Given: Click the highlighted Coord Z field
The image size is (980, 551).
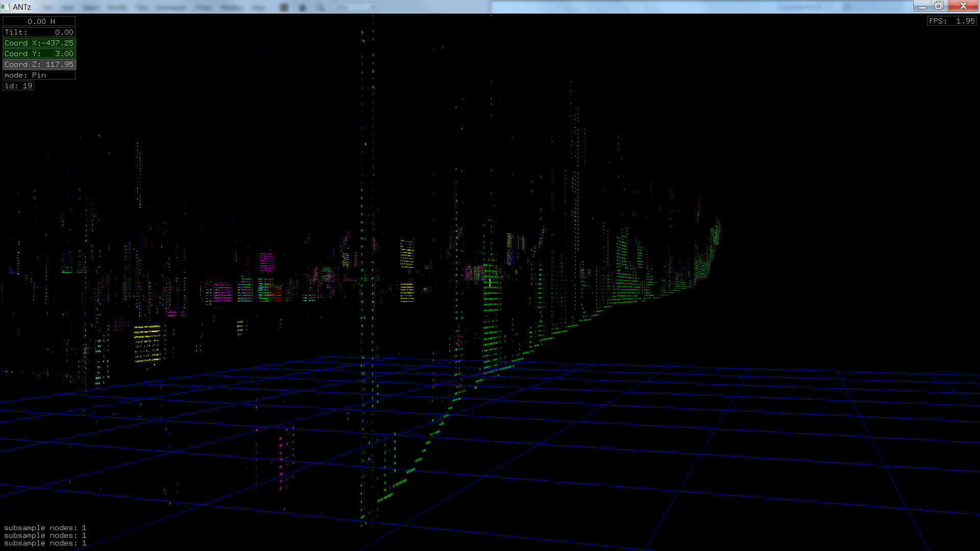Looking at the screenshot, I should point(39,64).
